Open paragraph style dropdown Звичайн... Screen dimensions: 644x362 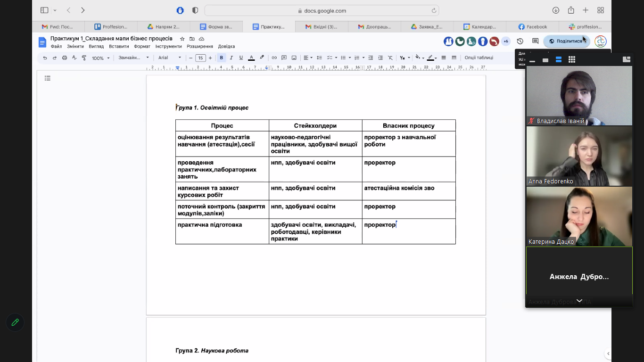point(133,58)
